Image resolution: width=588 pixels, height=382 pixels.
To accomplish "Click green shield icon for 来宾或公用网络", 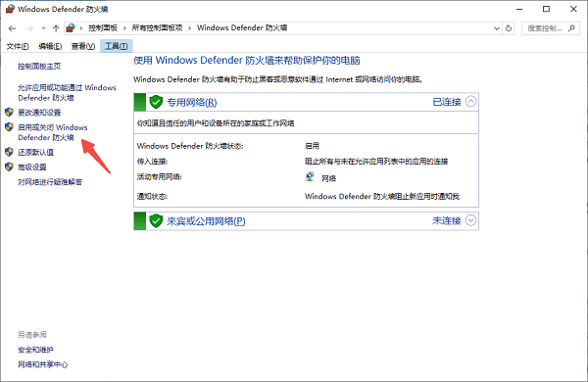I will (x=156, y=221).
